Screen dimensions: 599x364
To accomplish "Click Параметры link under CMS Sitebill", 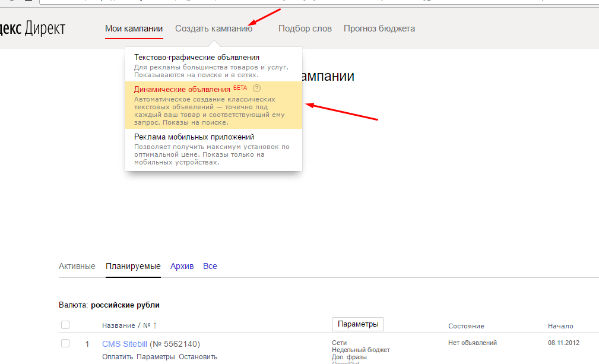I will click(x=156, y=357).
